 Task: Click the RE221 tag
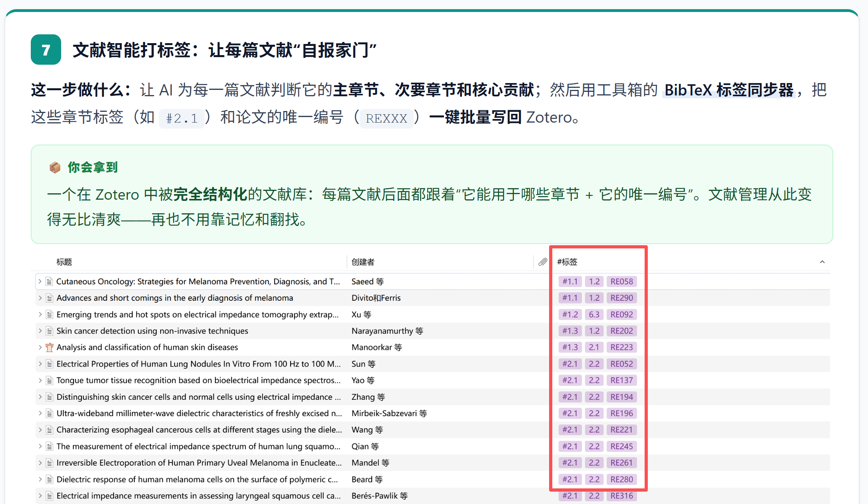621,430
